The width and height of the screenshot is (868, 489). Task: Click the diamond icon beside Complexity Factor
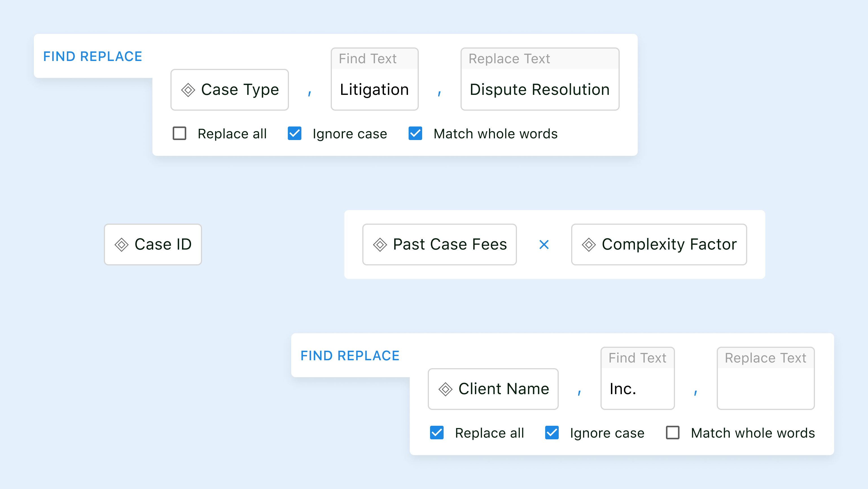(x=589, y=244)
